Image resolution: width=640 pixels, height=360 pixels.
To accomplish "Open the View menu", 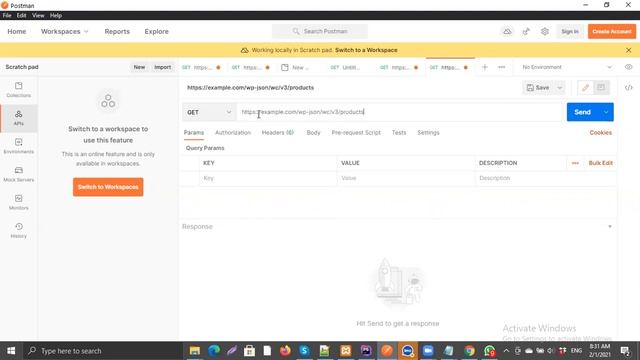I will pos(38,16).
